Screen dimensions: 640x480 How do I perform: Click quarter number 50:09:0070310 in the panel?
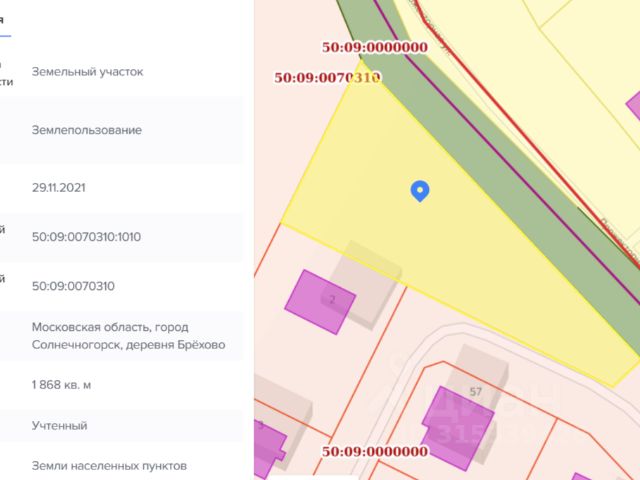tap(73, 286)
